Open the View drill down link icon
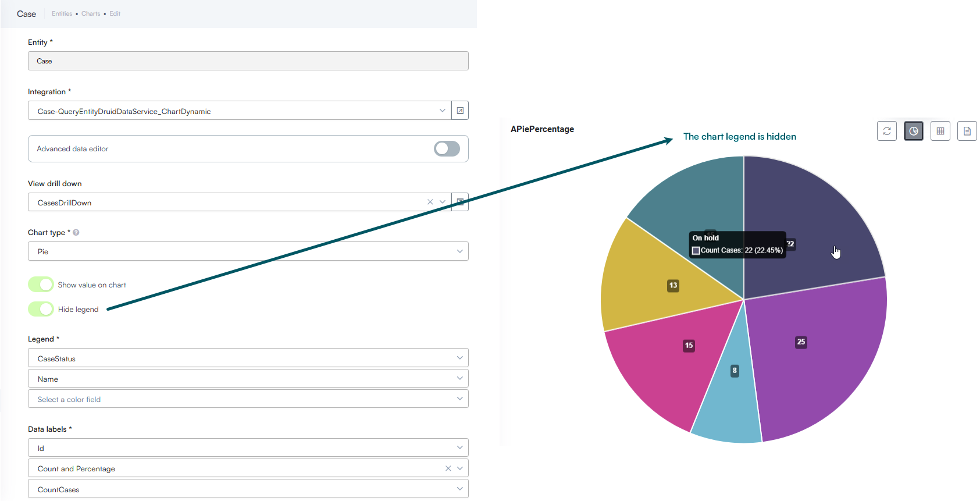980x501 pixels. (460, 202)
